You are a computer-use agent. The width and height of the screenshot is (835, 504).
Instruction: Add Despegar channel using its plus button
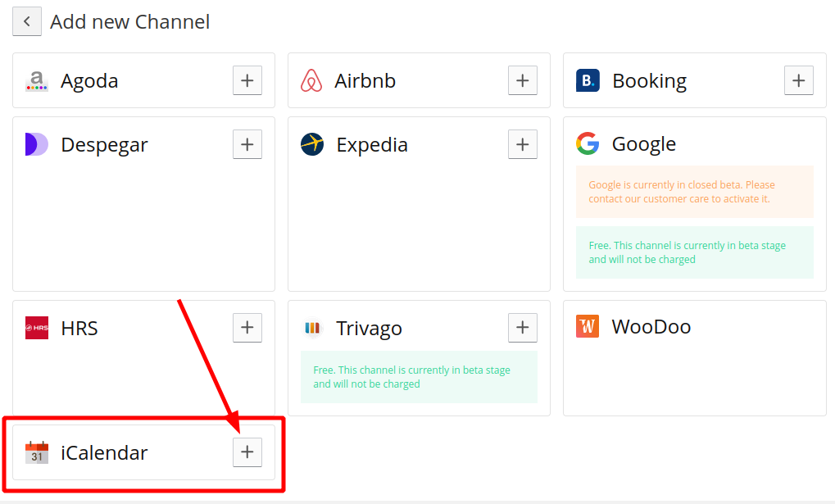pyautogui.click(x=247, y=144)
